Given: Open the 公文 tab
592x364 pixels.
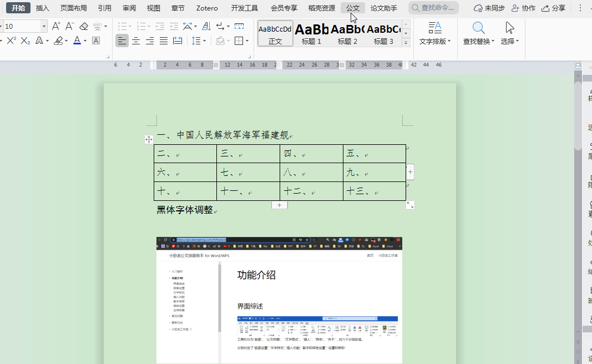Looking at the screenshot, I should click(353, 8).
